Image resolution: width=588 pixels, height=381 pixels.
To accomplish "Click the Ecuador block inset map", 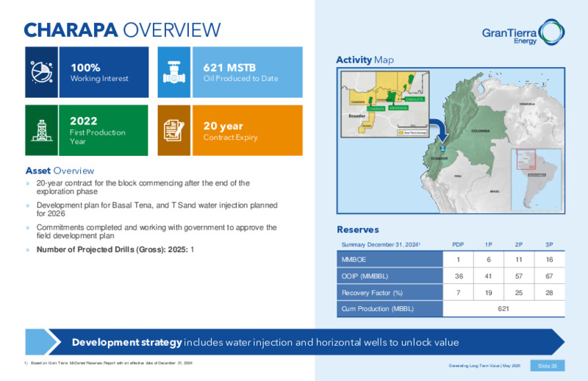I will (x=384, y=104).
